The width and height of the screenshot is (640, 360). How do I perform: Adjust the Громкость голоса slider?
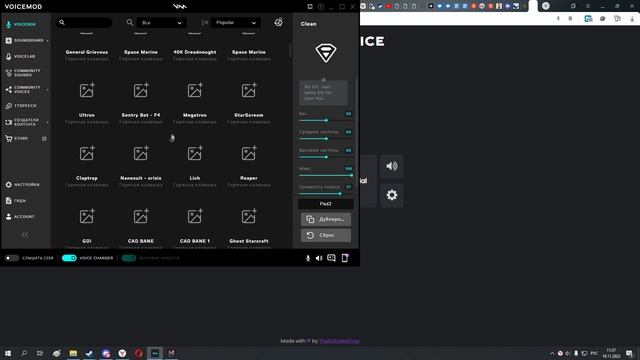tap(325, 194)
